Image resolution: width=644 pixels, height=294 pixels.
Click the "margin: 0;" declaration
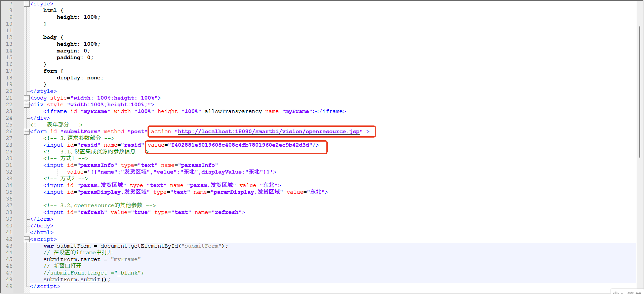[x=73, y=51]
